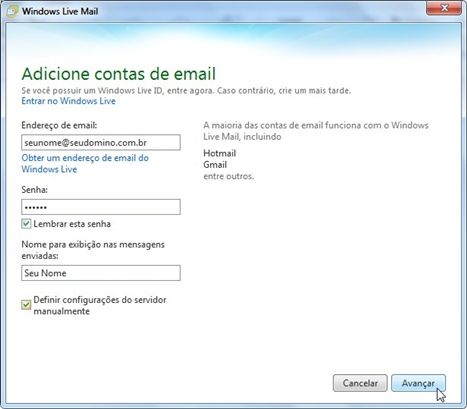The image size is (467, 409).
Task: Click Avançar to continue setup
Action: 418,383
